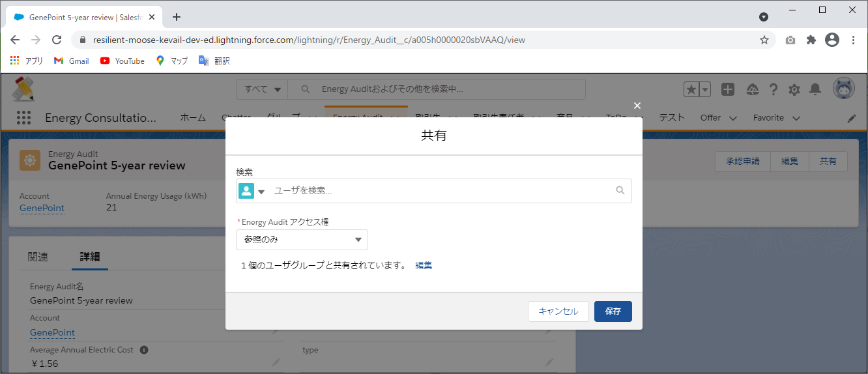Open the Offer tab
Viewport: 868px width, 374px height.
pos(710,118)
